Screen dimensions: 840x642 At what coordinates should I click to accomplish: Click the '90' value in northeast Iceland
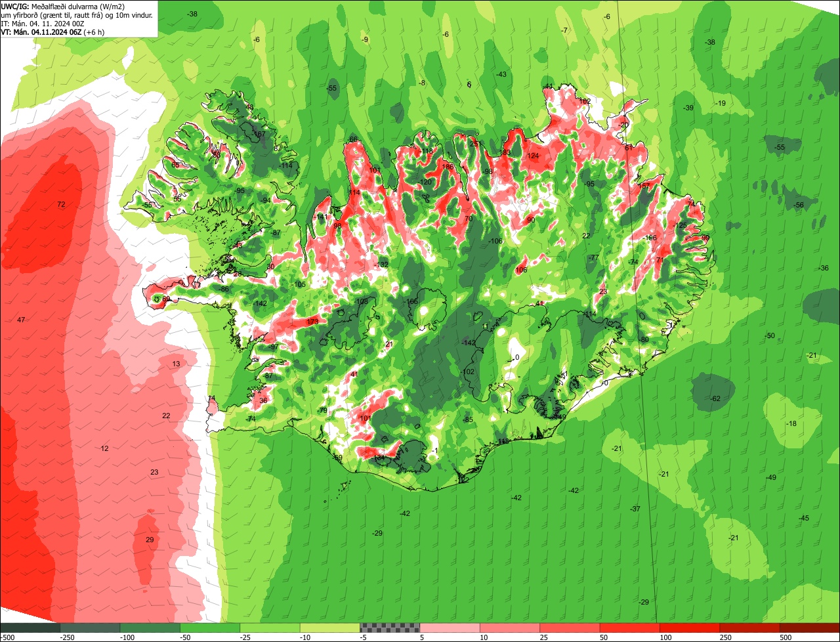click(x=530, y=221)
